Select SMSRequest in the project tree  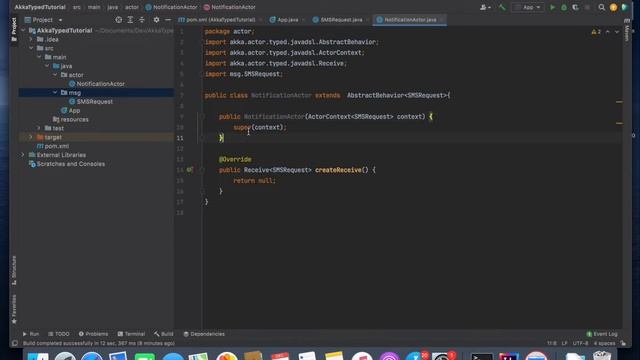pos(91,102)
